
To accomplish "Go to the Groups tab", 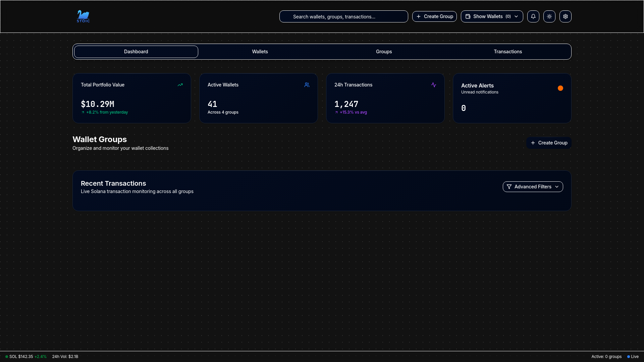I will click(x=384, y=52).
